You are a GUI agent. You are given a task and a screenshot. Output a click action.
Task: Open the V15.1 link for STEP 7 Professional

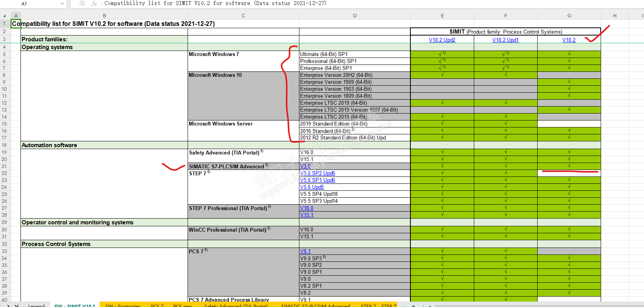coord(307,215)
